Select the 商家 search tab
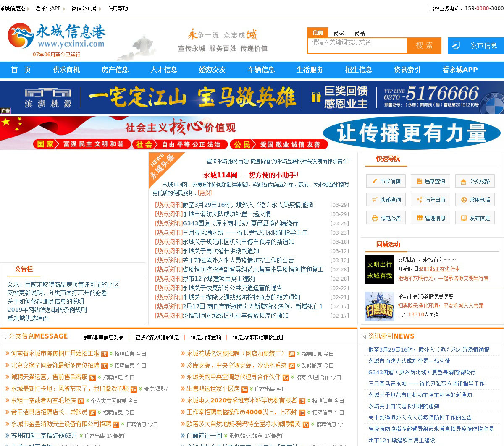504x446 pixels. (x=339, y=33)
